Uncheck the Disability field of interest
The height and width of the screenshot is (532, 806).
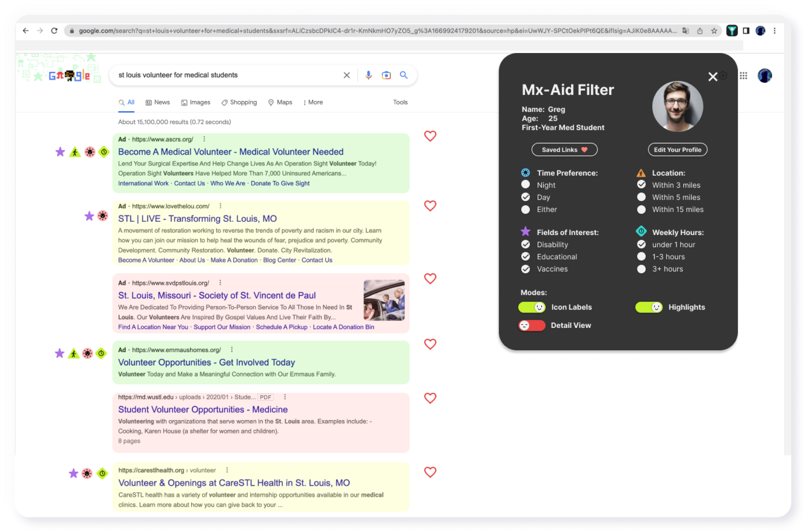(526, 244)
